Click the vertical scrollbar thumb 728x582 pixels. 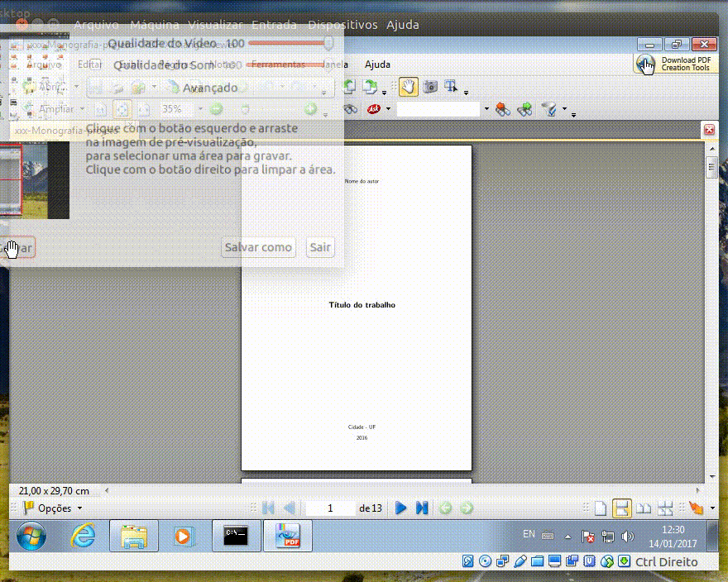pos(711,168)
